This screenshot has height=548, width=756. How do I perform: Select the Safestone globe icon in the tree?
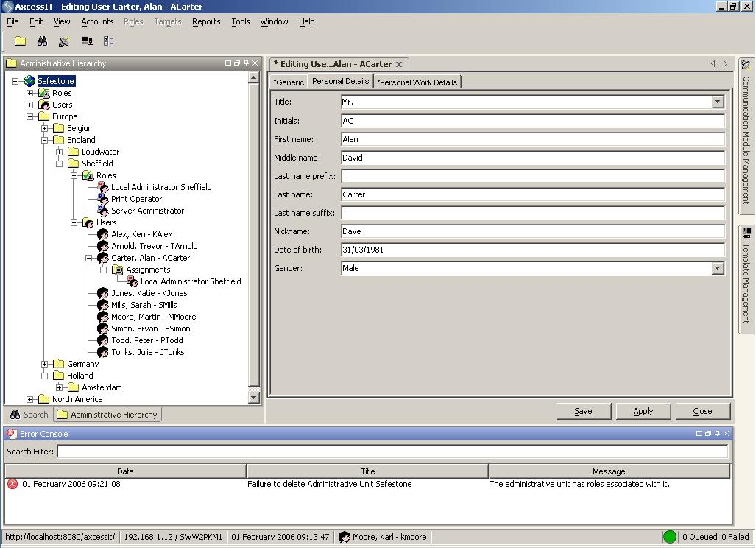29,81
